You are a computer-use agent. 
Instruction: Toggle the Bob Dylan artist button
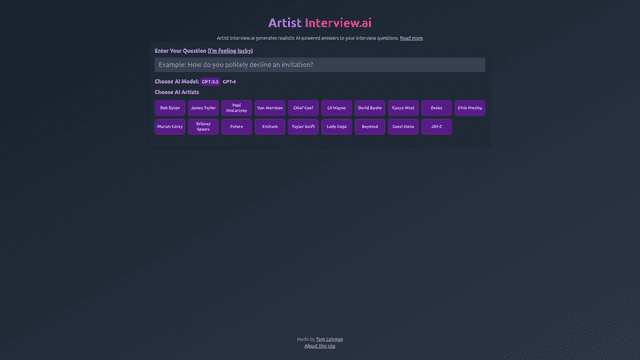[x=170, y=108]
